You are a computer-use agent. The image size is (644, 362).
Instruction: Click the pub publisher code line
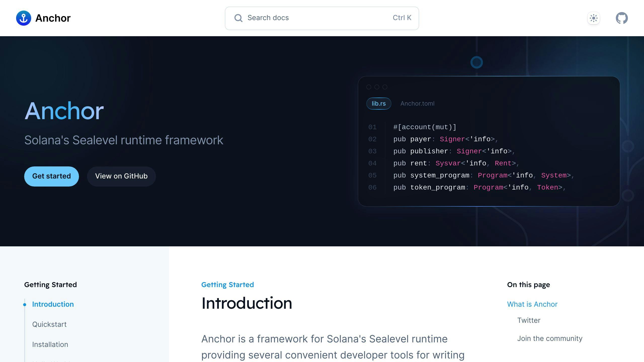pyautogui.click(x=454, y=151)
